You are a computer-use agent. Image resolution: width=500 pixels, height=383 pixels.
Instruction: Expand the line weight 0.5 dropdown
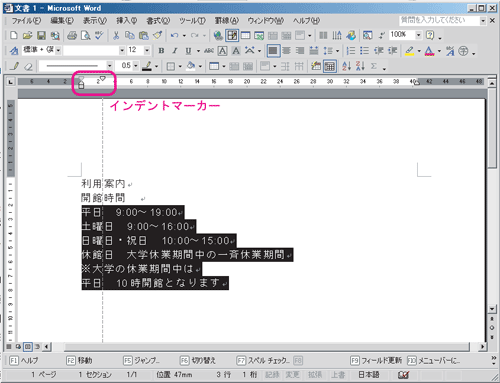click(136, 66)
